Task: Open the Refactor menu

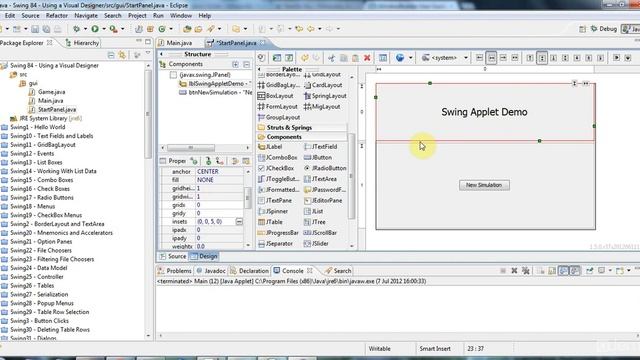Action: pyautogui.click(x=57, y=16)
